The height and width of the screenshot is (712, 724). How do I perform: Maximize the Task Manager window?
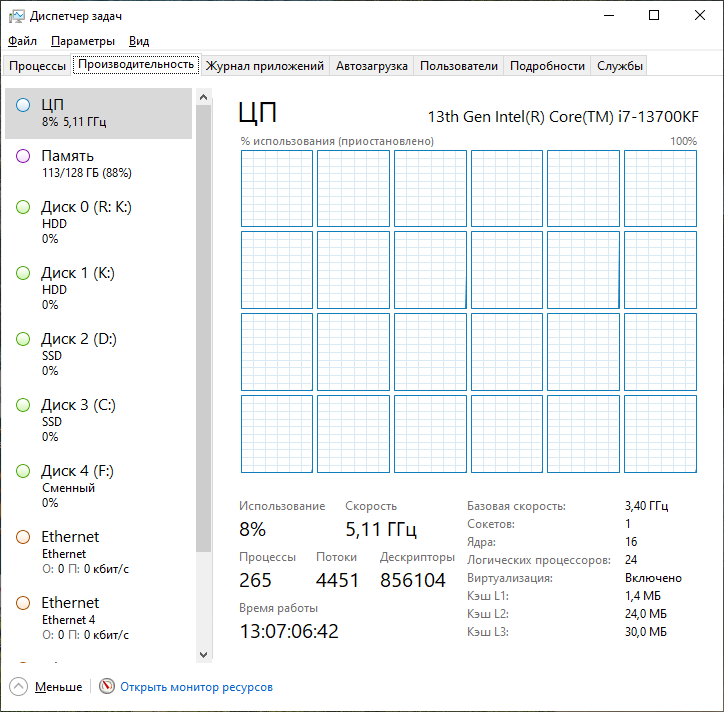[x=654, y=15]
